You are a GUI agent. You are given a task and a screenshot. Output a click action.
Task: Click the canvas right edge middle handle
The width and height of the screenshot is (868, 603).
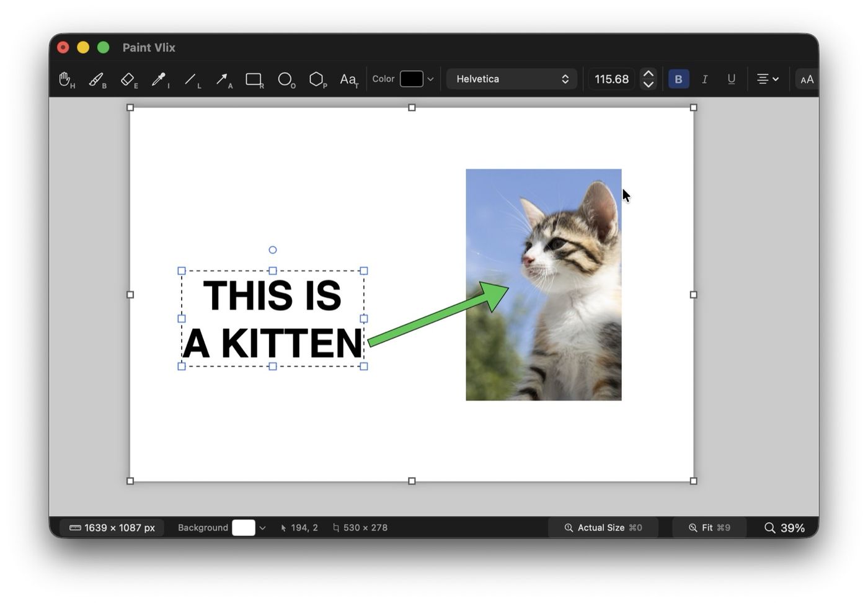(694, 295)
